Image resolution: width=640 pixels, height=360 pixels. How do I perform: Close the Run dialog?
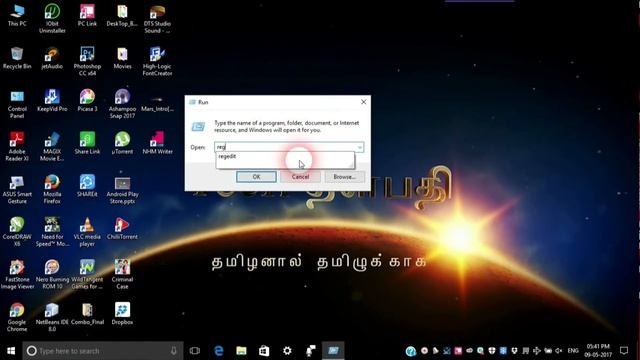pyautogui.click(x=363, y=102)
